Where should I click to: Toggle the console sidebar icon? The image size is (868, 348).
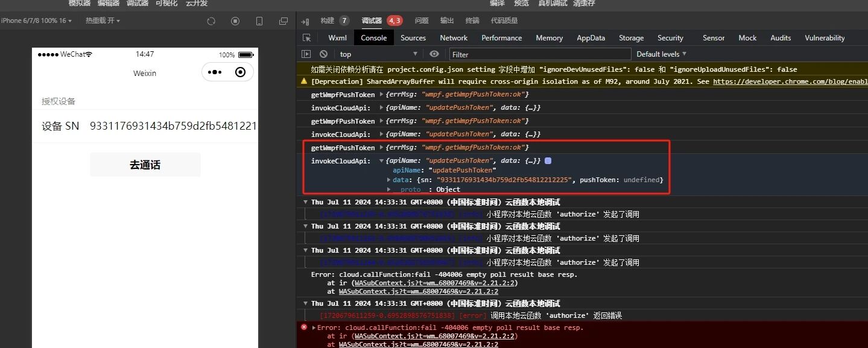pos(306,54)
